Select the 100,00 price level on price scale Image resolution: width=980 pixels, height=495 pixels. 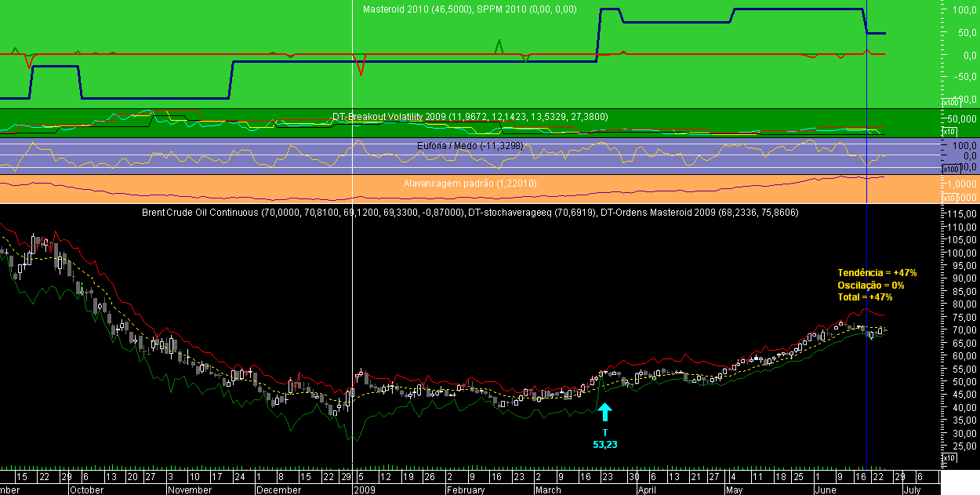(963, 253)
